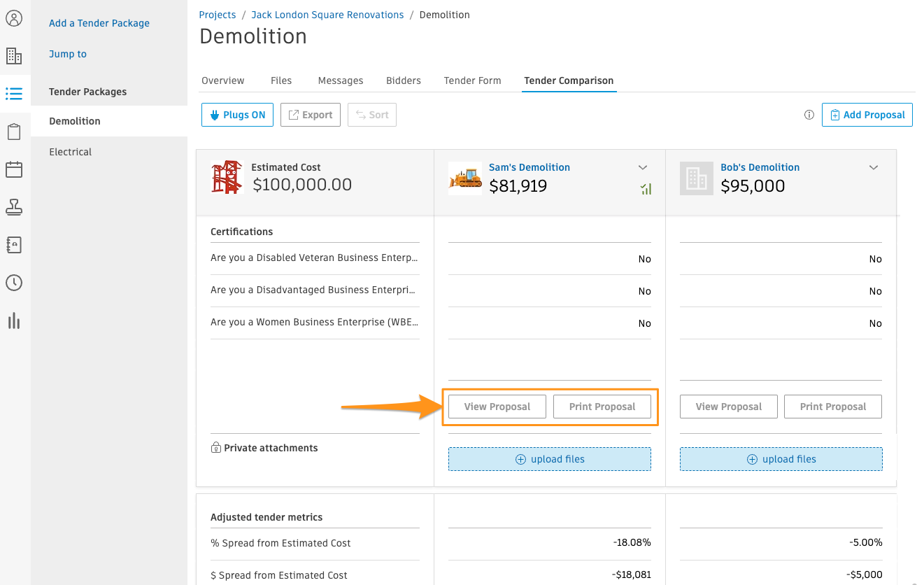Switch to the Tender Form tab

point(472,80)
